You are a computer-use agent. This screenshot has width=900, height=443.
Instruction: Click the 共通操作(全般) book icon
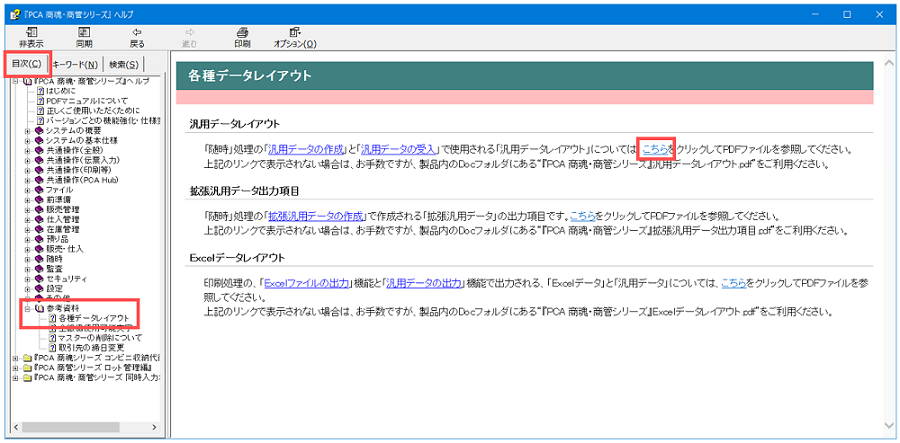[x=39, y=150]
